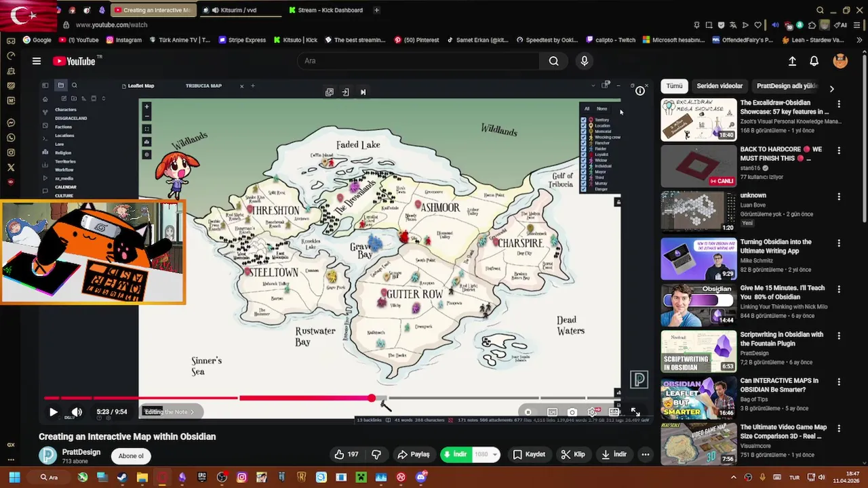The image size is (868, 488).
Task: Open browser extensions puzzle icon
Action: tap(812, 25)
